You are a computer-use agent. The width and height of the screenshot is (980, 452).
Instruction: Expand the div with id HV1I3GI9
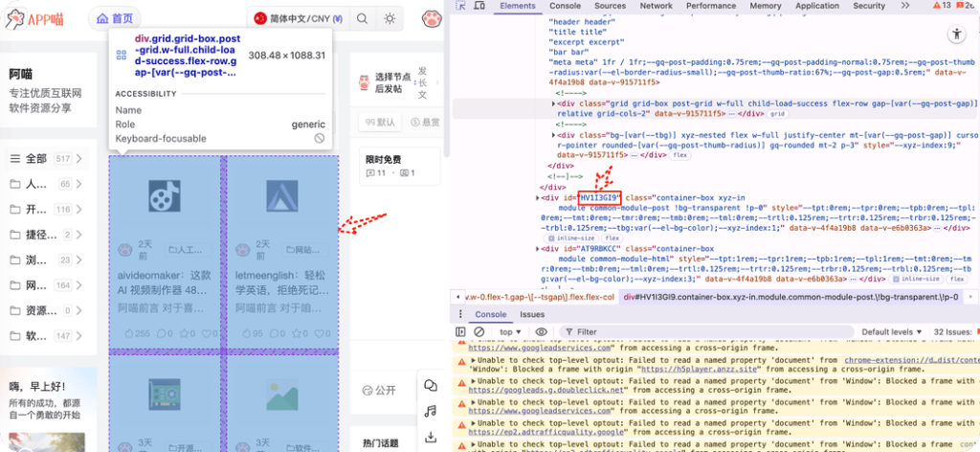(537, 198)
